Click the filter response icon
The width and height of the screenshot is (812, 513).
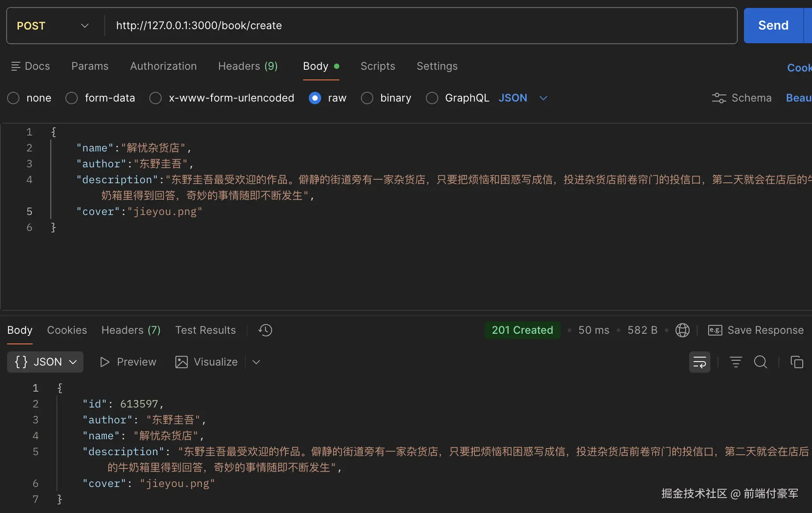click(x=736, y=362)
